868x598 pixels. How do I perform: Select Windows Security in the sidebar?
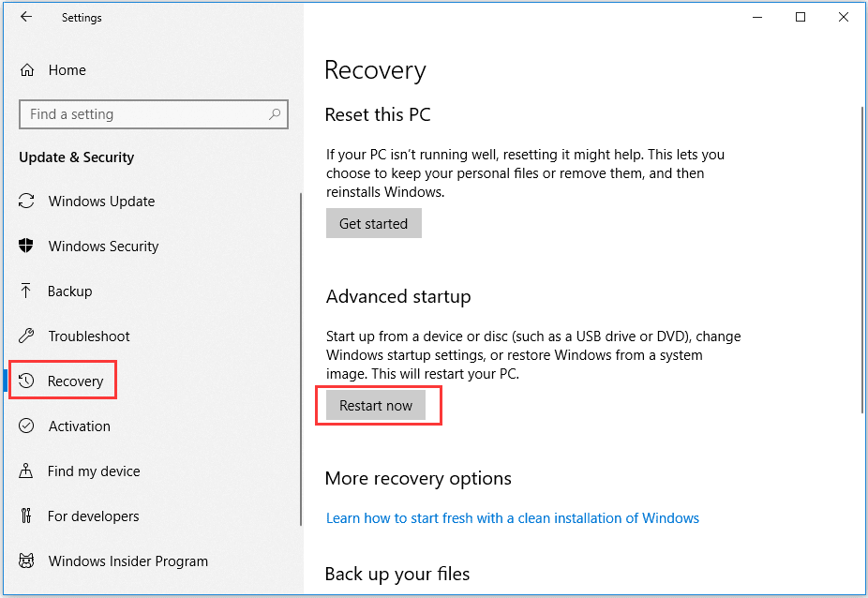103,247
